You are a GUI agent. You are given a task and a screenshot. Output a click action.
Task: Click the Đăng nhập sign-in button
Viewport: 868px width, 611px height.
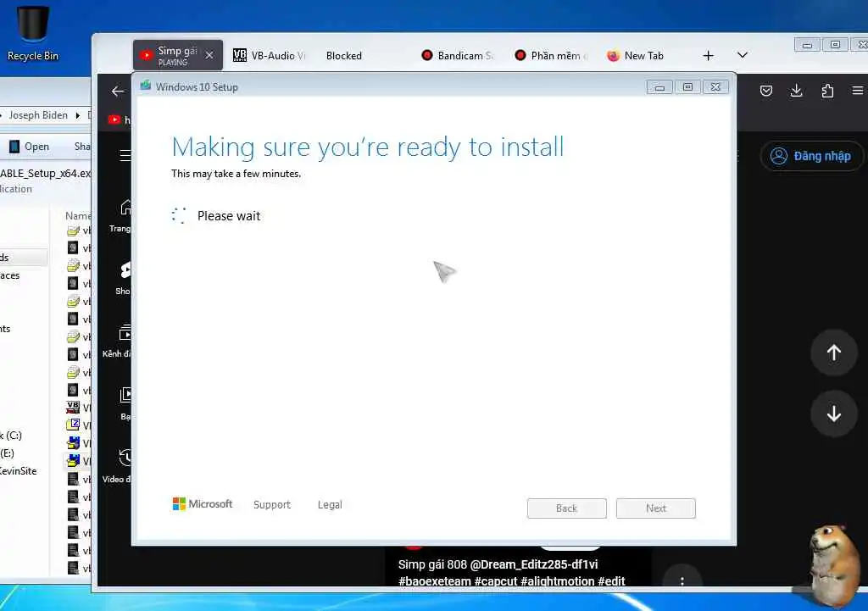tap(811, 156)
